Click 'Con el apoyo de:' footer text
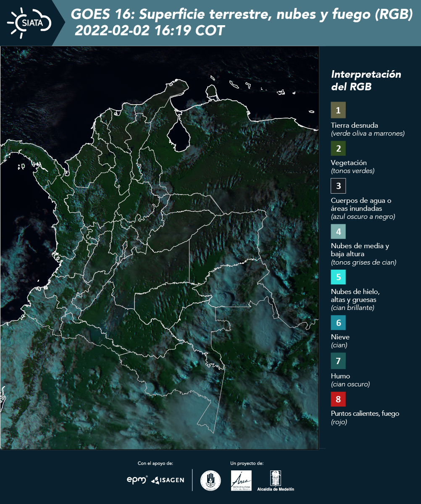This screenshot has height=504, width=421. pyautogui.click(x=155, y=463)
